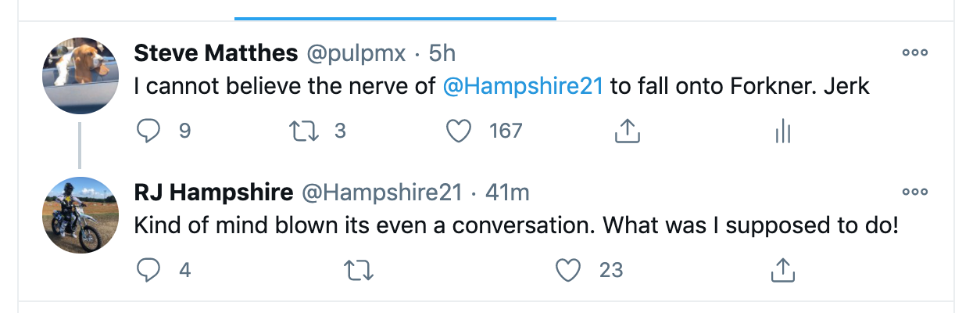The width and height of the screenshot is (980, 313).
Task: Click the @pulpmx handle
Action: pyautogui.click(x=356, y=53)
